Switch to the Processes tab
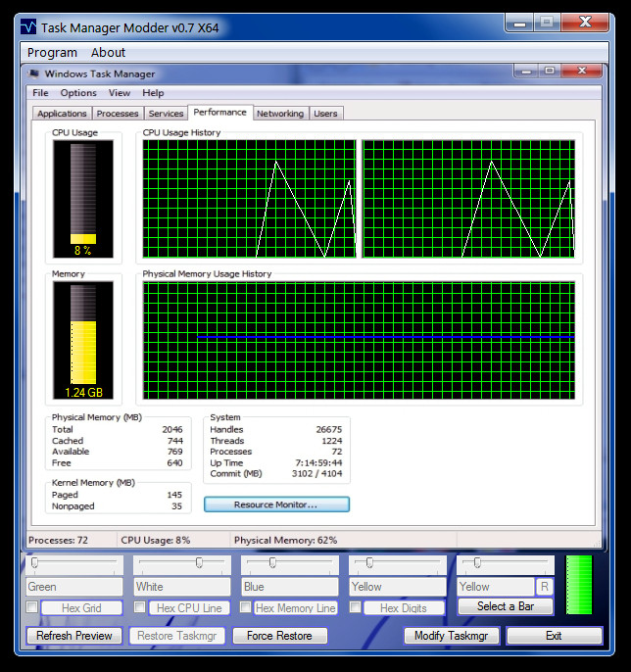 click(118, 114)
